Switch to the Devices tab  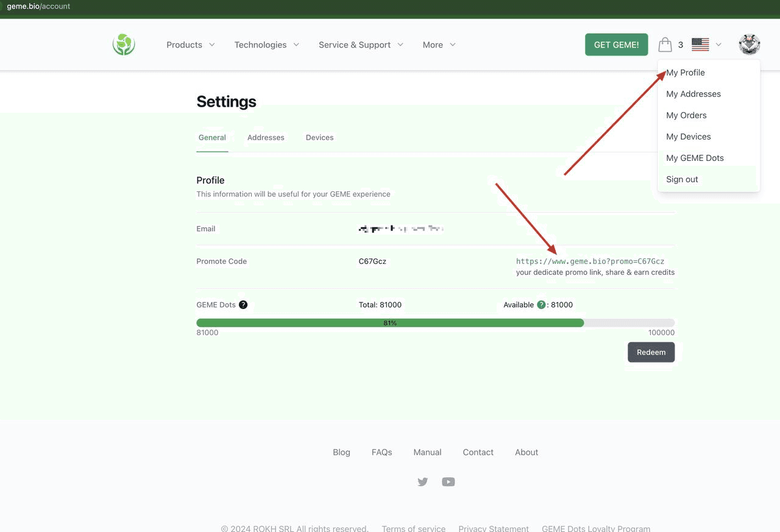(319, 137)
